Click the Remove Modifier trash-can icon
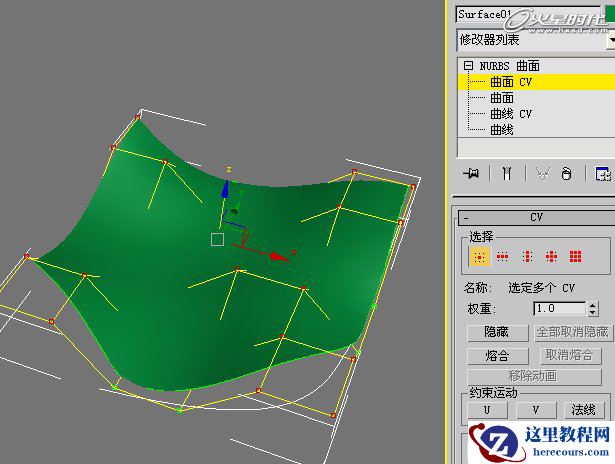 click(566, 173)
